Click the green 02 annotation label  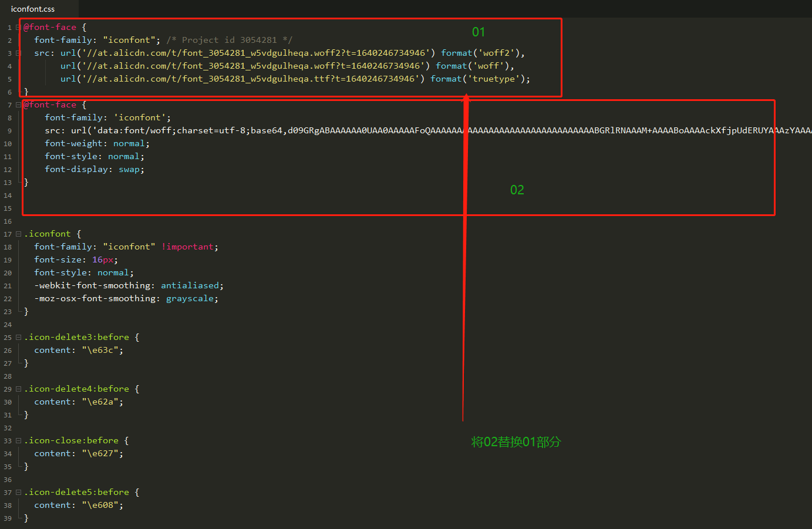click(517, 190)
